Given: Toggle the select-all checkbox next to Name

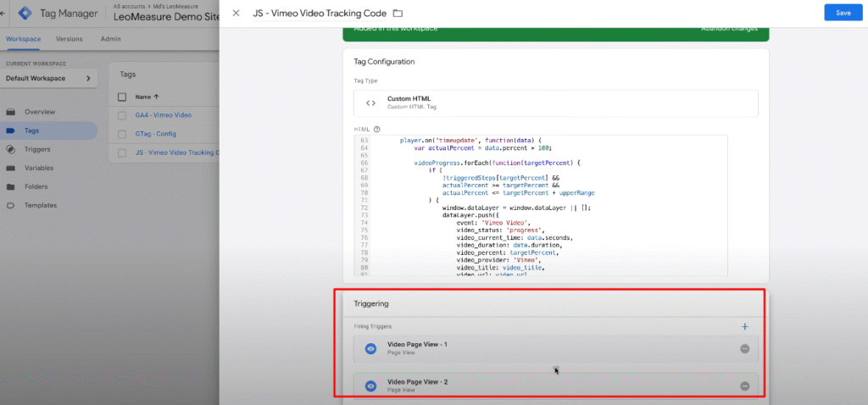Looking at the screenshot, I should point(122,97).
